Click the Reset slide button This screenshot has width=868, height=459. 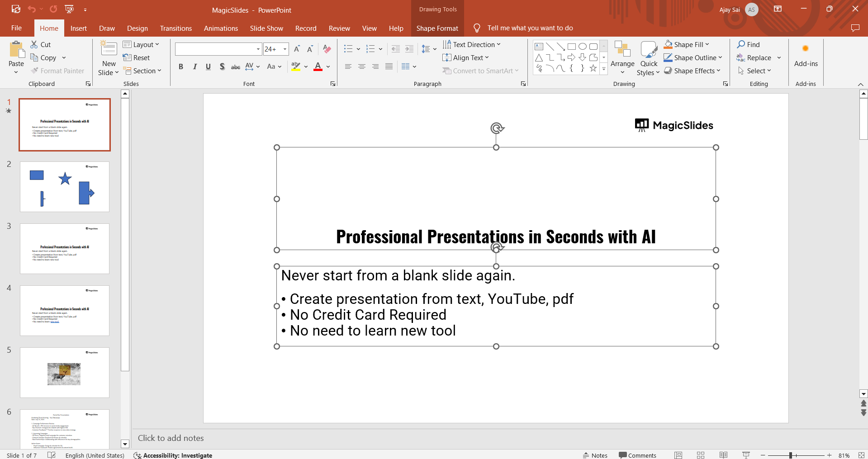pyautogui.click(x=137, y=57)
